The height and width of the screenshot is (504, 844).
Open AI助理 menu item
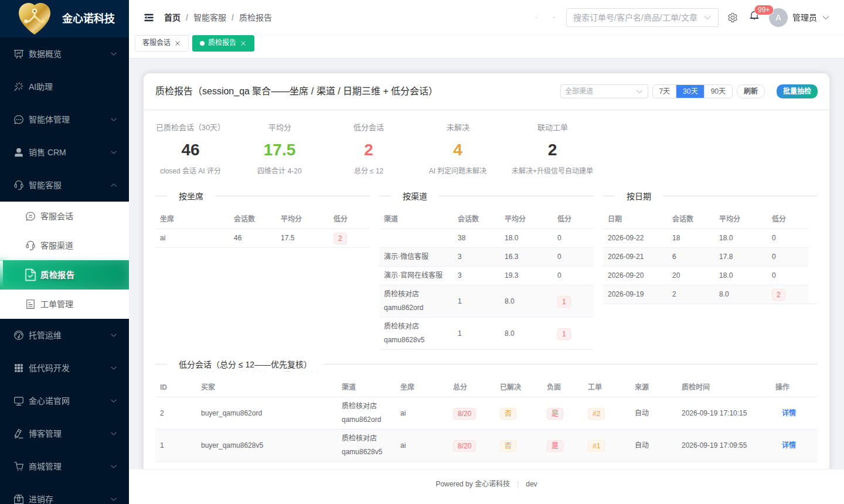coord(64,87)
